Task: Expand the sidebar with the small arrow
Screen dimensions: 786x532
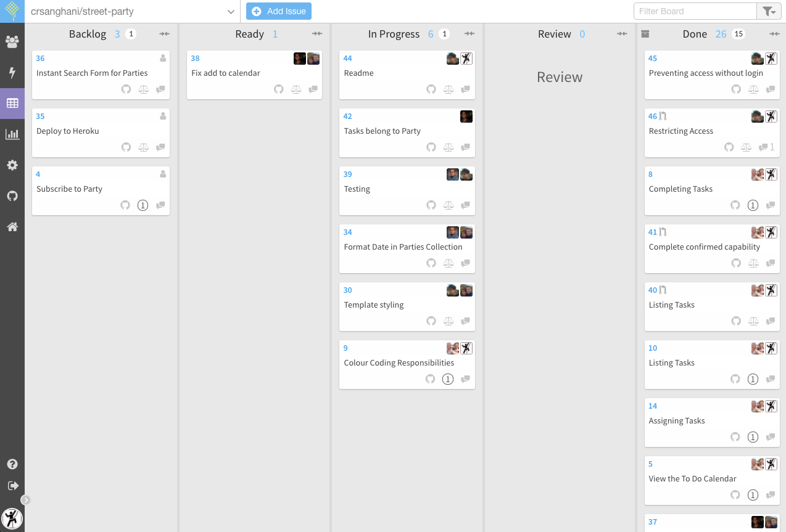Action: coord(25,500)
